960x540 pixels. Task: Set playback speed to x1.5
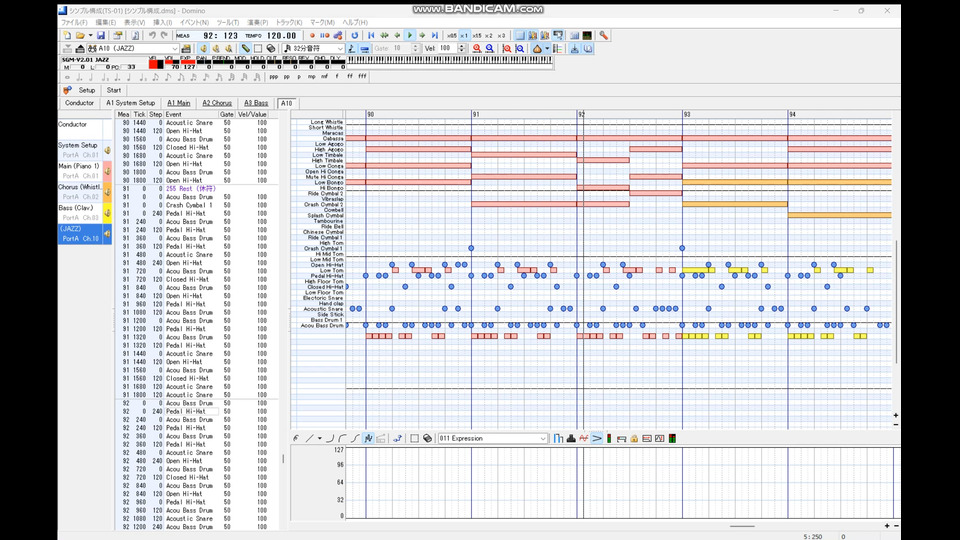tap(477, 36)
